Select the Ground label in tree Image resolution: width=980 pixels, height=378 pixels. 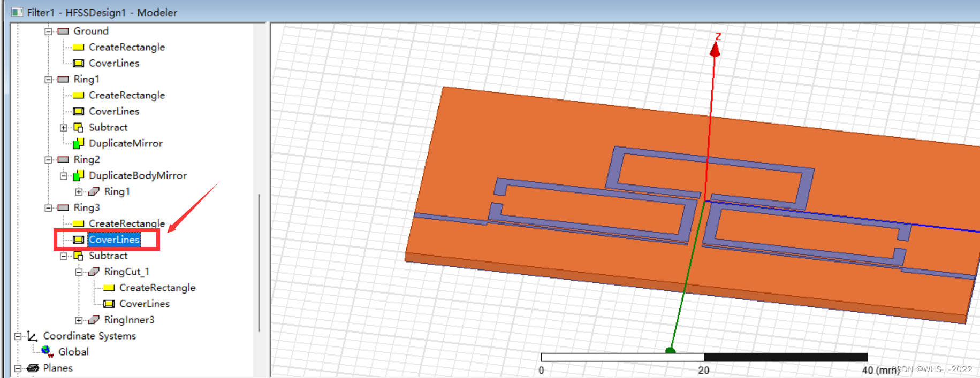(x=91, y=31)
